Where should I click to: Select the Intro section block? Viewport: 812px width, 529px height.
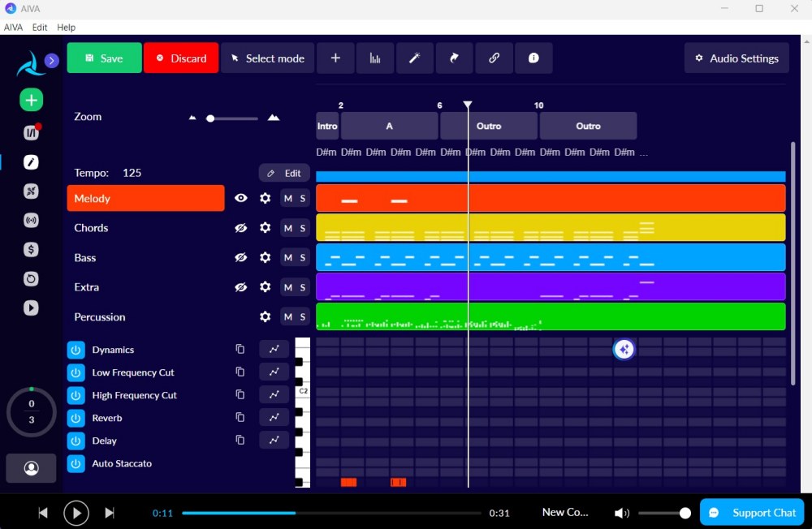pos(327,126)
